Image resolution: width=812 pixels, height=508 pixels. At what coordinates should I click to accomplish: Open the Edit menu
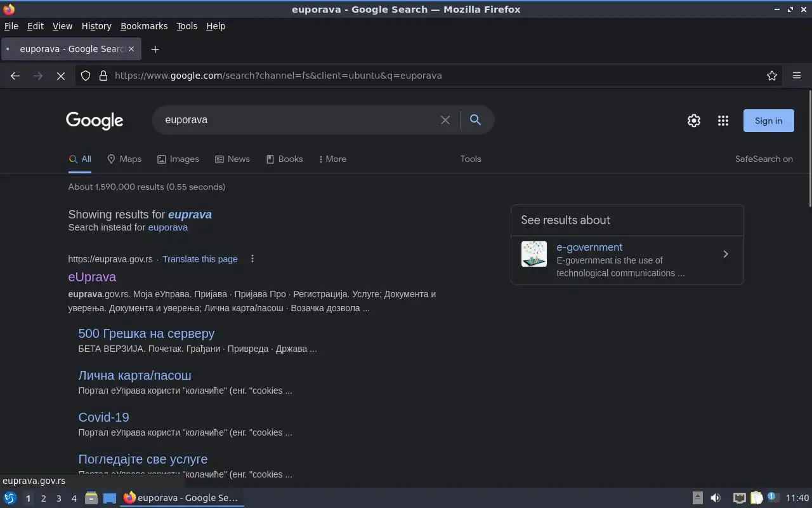(x=36, y=26)
